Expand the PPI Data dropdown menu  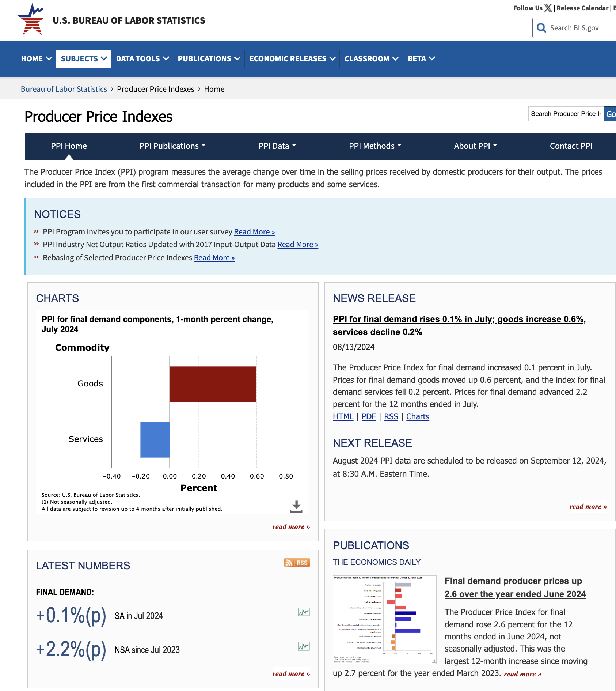click(277, 146)
